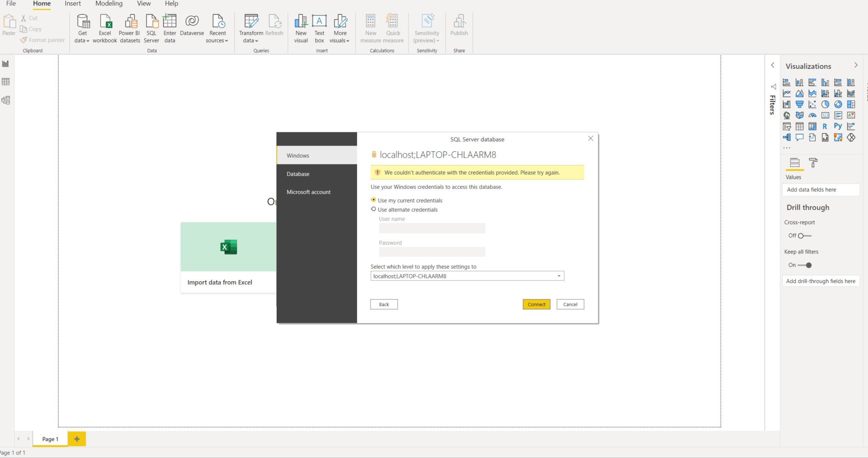This screenshot has width=868, height=458.
Task: Click Import data from Excel card
Action: coord(228,258)
